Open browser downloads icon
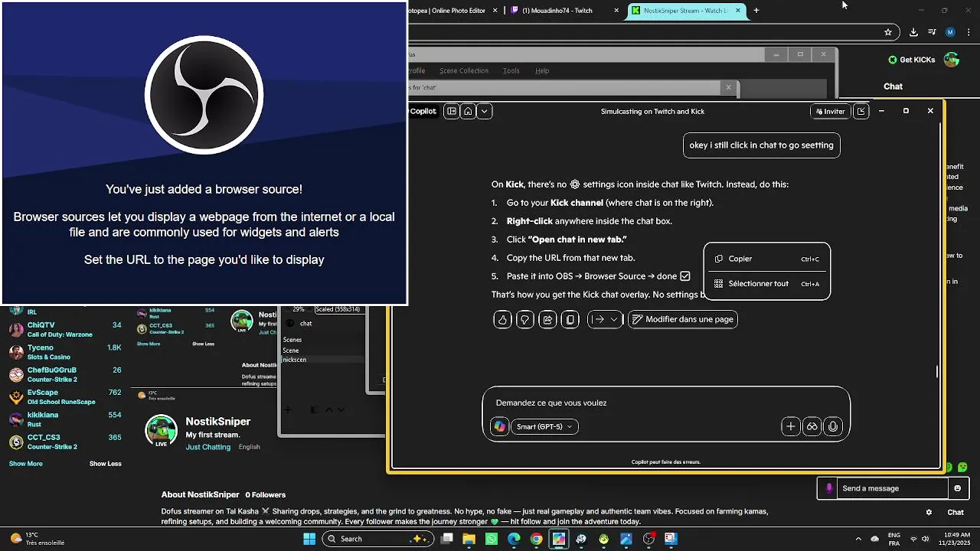The width and height of the screenshot is (980, 551). pos(913,32)
